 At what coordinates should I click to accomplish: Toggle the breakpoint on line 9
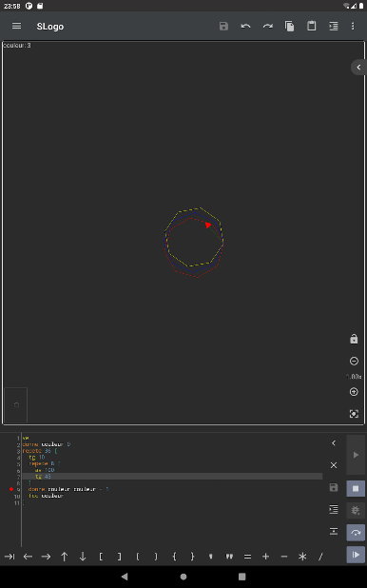[11, 489]
